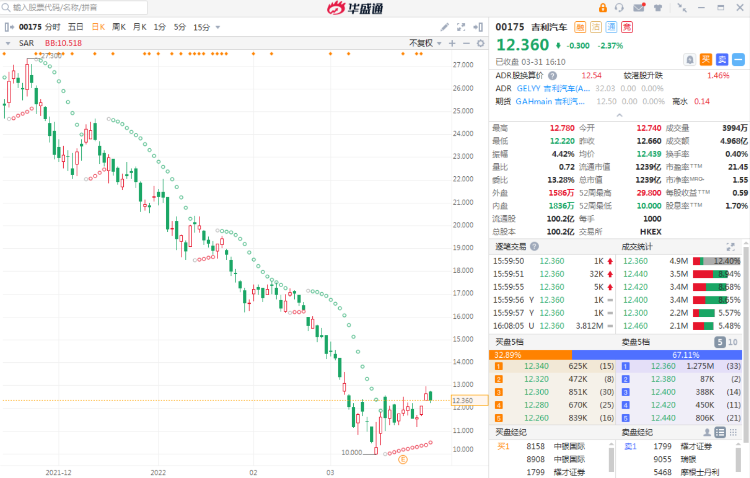Switch chart to 分时 view
This screenshot has width=750, height=478.
[53, 27]
